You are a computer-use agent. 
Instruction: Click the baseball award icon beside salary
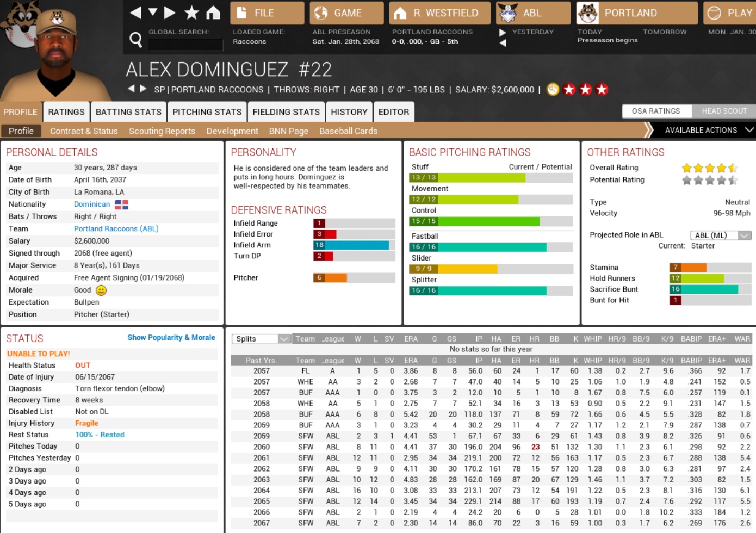click(x=553, y=90)
